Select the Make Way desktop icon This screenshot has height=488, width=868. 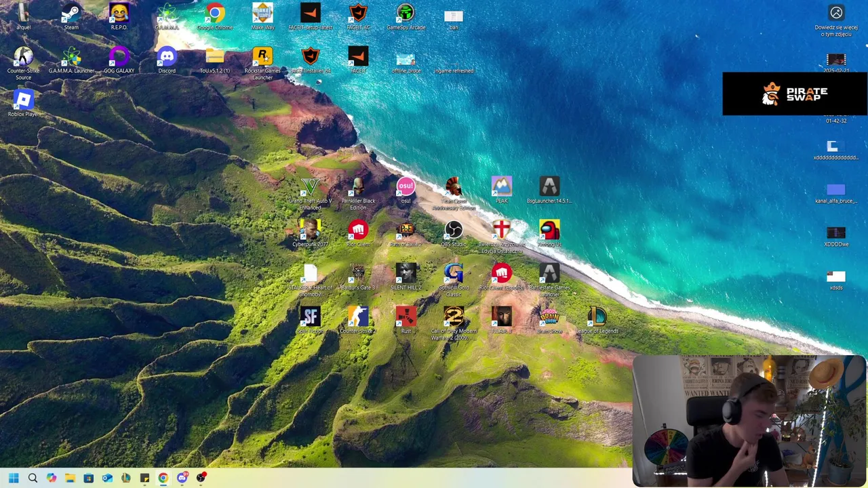(x=262, y=17)
